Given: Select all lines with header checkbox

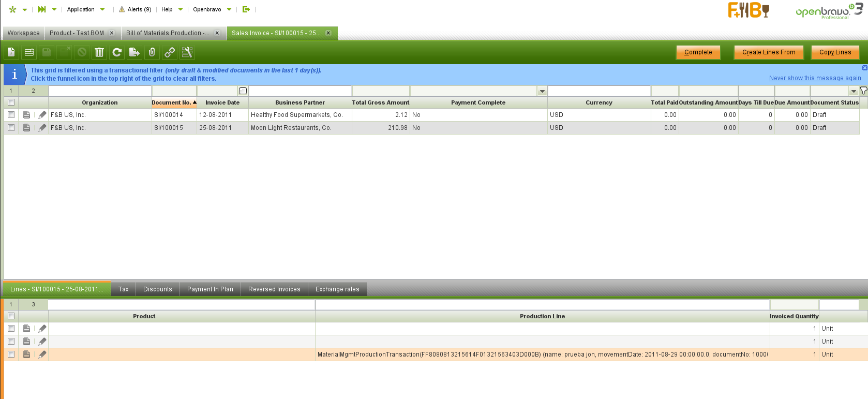Looking at the screenshot, I should coord(11,316).
